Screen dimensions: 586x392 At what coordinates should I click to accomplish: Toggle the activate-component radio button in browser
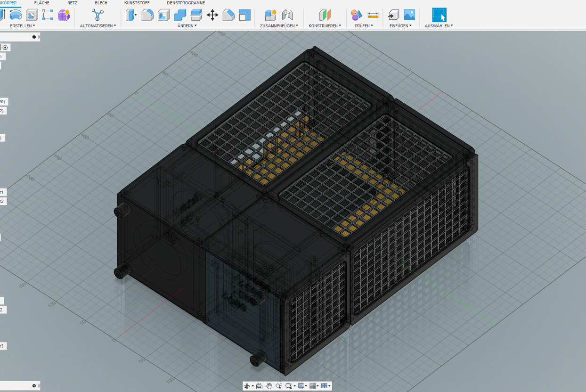(x=5, y=48)
